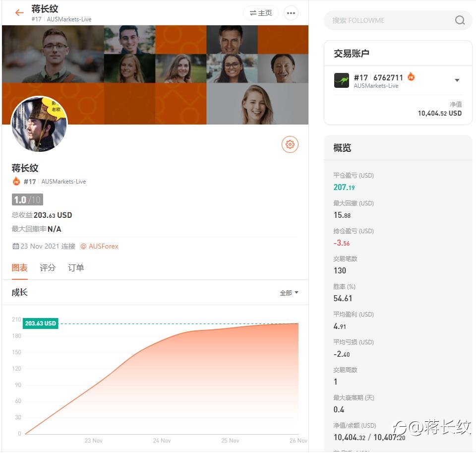Screen dimensions: 476x454
Task: Click the 胜率 value 54.61
Action: pos(343,298)
